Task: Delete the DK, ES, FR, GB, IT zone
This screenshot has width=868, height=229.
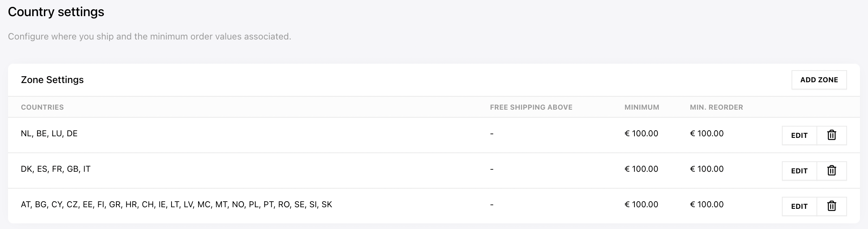Action: tap(832, 171)
